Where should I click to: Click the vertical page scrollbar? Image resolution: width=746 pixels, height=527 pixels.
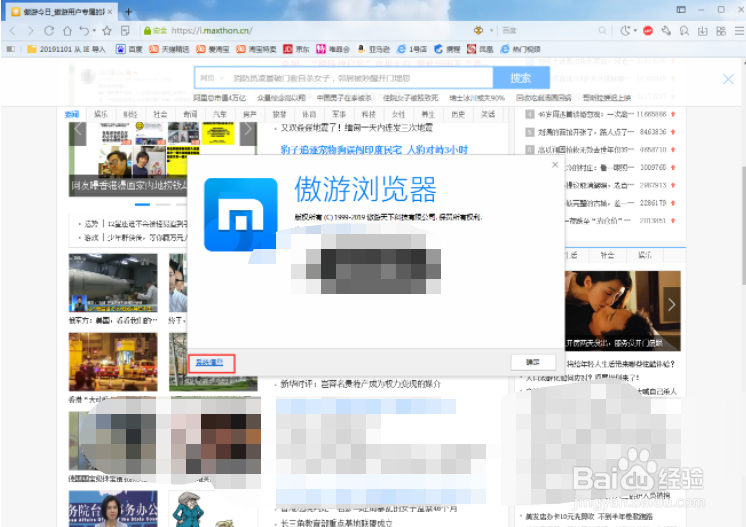(x=743, y=226)
